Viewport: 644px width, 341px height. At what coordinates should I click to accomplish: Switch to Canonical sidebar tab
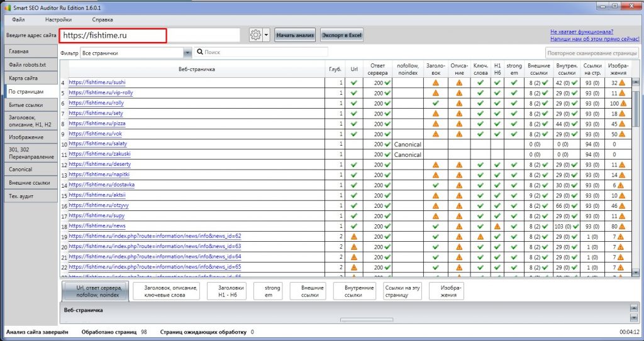[x=31, y=169]
